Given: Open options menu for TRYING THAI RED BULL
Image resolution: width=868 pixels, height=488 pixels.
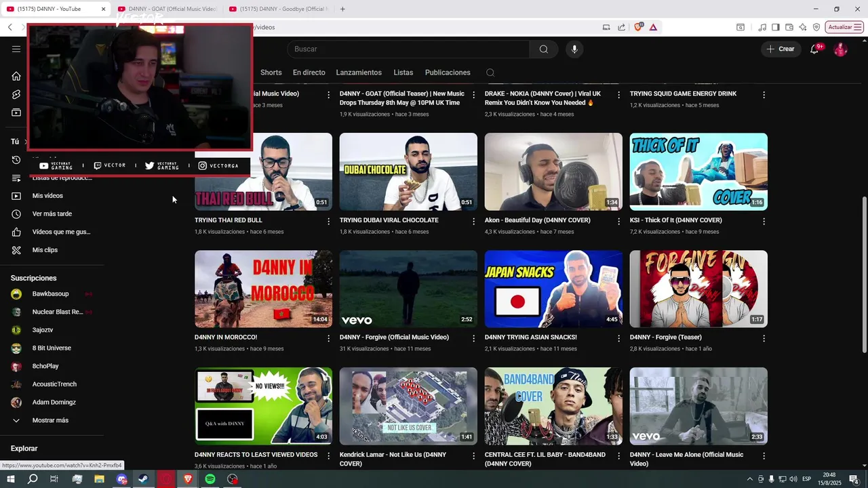Looking at the screenshot, I should tap(329, 221).
